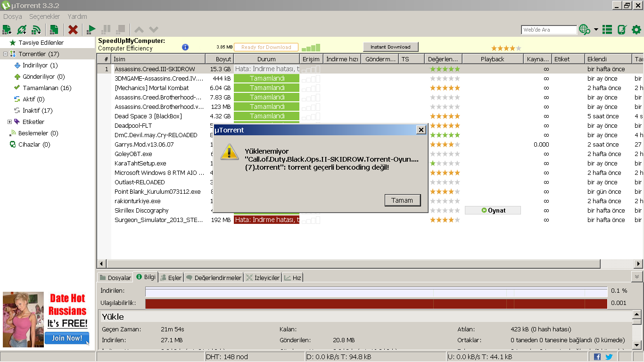Switch to the Hız tab
Screen dimensions: 644x362
pos(293,278)
